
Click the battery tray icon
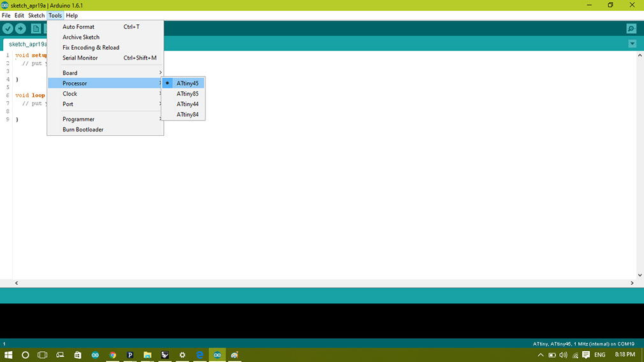coord(552,355)
